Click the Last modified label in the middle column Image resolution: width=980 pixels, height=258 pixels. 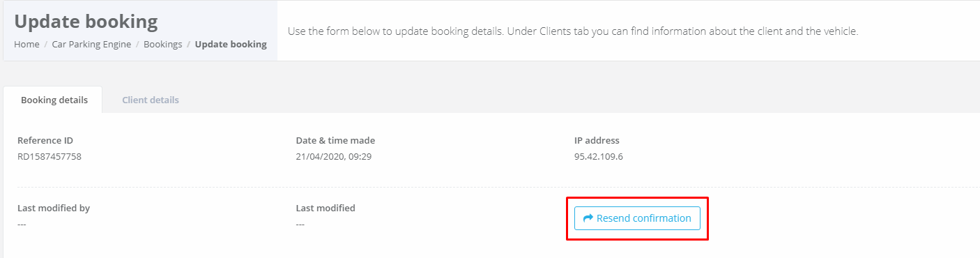(x=326, y=208)
